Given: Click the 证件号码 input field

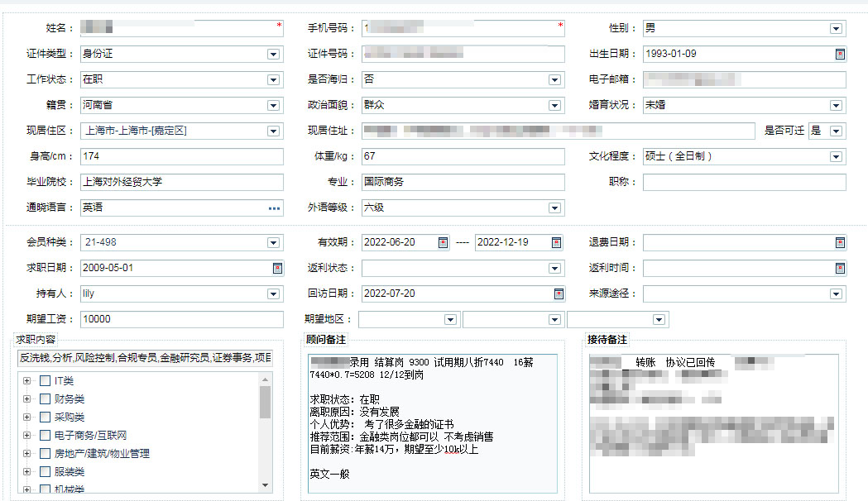Looking at the screenshot, I should pos(463,55).
